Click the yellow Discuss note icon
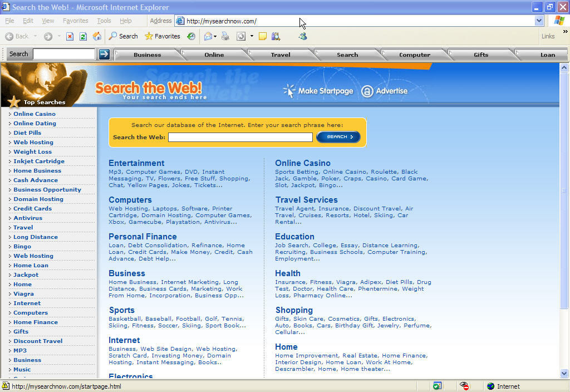 point(263,36)
